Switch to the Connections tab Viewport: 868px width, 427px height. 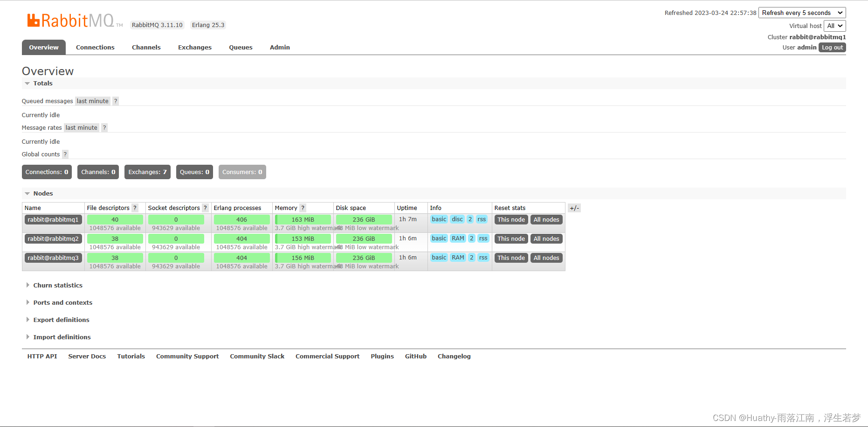(x=95, y=47)
